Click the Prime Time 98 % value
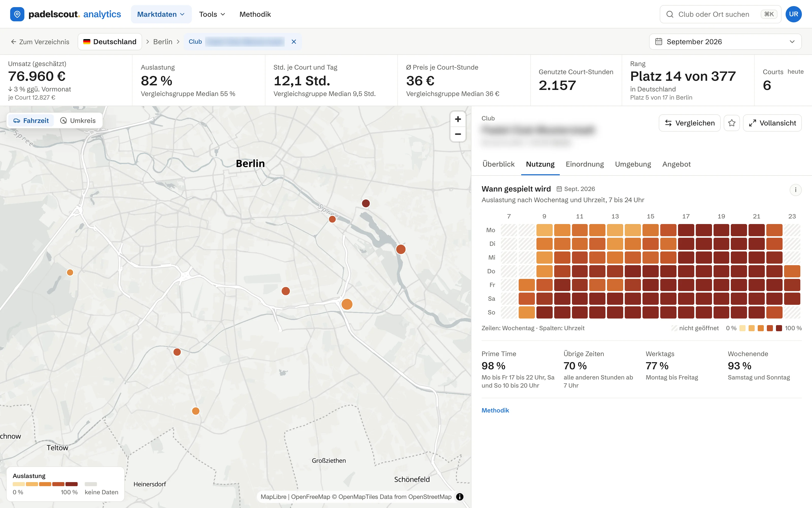812x508 pixels. (493, 366)
